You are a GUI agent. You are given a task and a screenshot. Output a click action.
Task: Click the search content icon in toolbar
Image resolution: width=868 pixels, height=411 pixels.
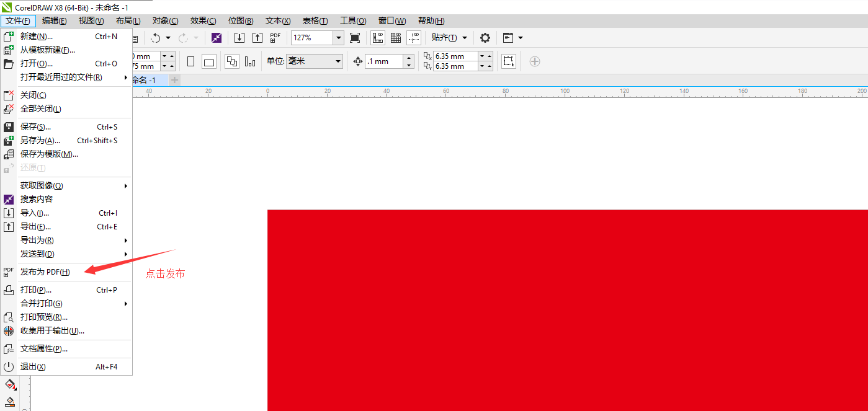(x=216, y=38)
